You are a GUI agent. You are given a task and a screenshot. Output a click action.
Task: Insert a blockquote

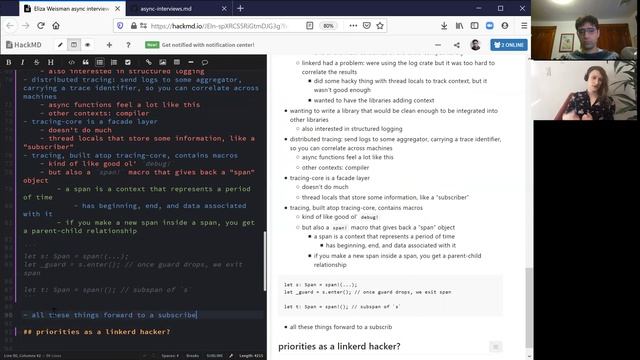(85, 62)
